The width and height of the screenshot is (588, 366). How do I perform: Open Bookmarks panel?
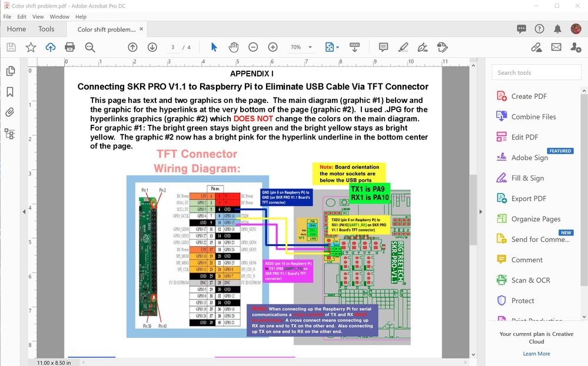10,92
